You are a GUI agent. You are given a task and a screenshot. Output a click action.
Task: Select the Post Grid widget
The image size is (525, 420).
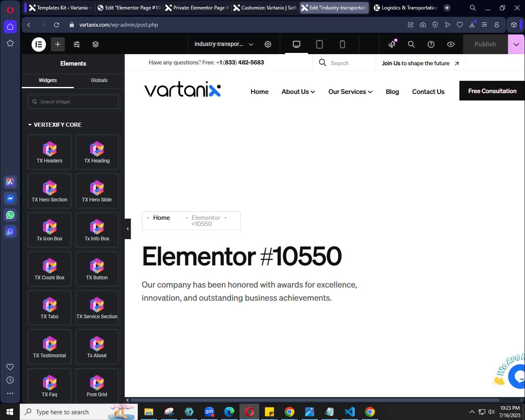[x=97, y=386]
